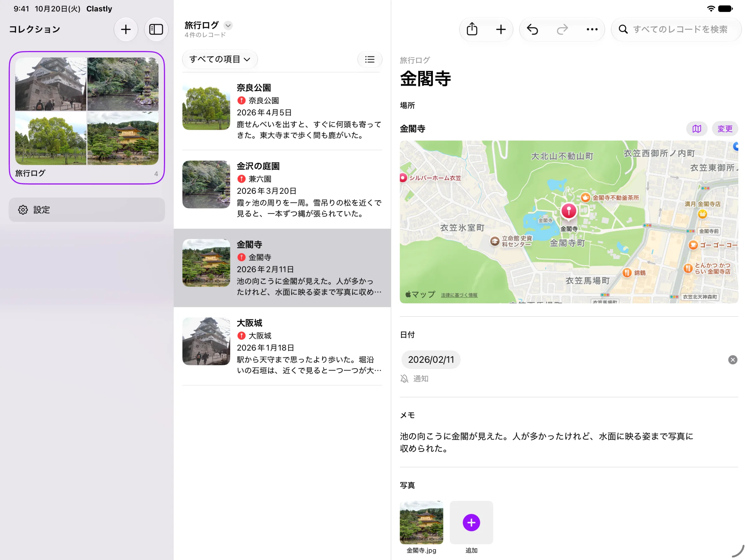
Task: Select the 旅行ログ collection card
Action: pos(87,118)
